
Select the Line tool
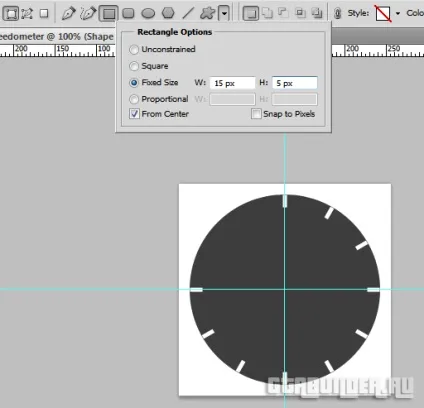tap(188, 14)
